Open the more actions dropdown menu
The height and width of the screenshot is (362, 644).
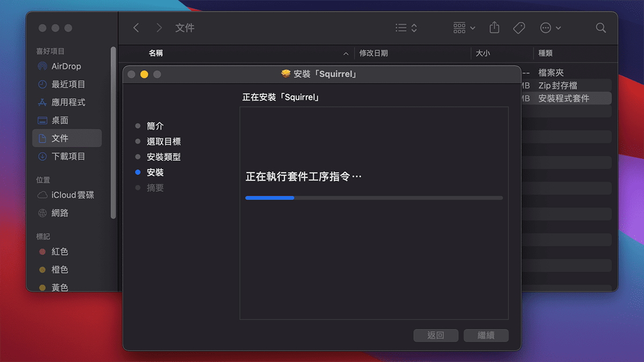(x=550, y=27)
